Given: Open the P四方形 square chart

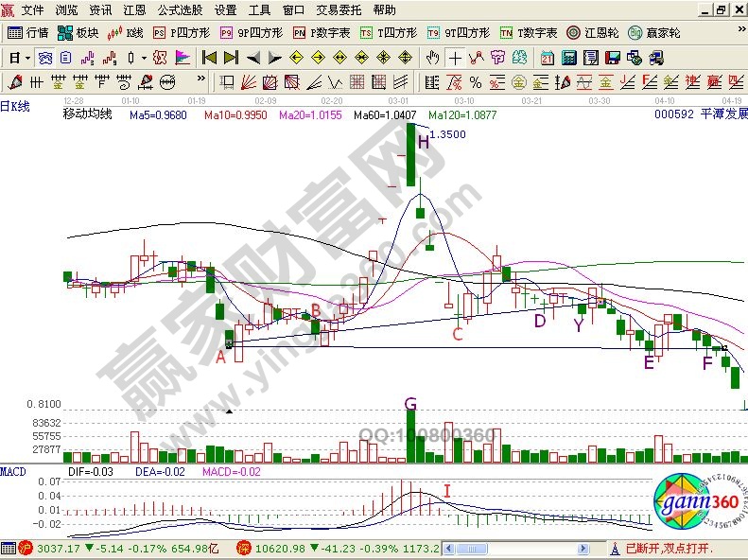Looking at the screenshot, I should [181, 32].
